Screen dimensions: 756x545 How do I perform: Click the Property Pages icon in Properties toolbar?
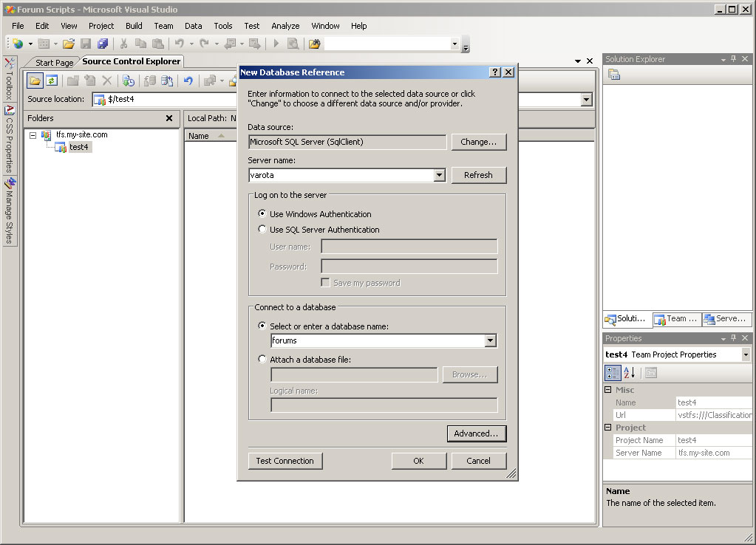[x=651, y=373]
